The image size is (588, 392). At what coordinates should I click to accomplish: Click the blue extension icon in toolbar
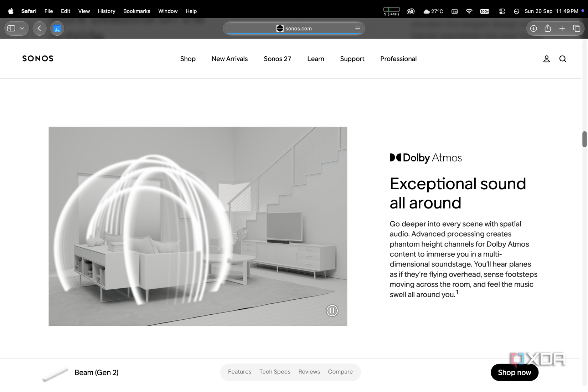[57, 29]
